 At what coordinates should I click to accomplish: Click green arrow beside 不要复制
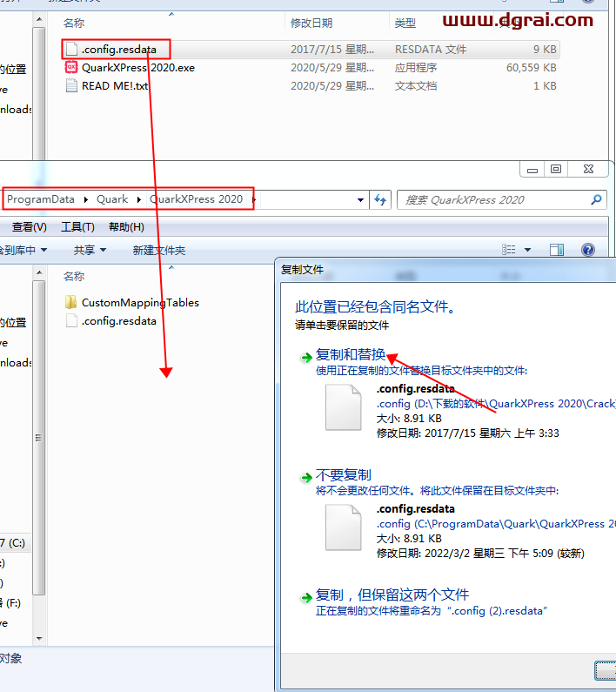click(306, 477)
